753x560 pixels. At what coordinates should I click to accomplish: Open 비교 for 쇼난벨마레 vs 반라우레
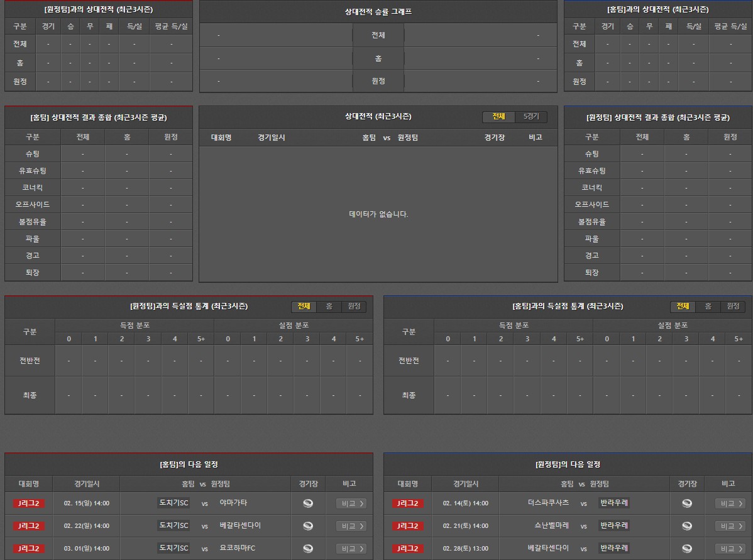730,526
